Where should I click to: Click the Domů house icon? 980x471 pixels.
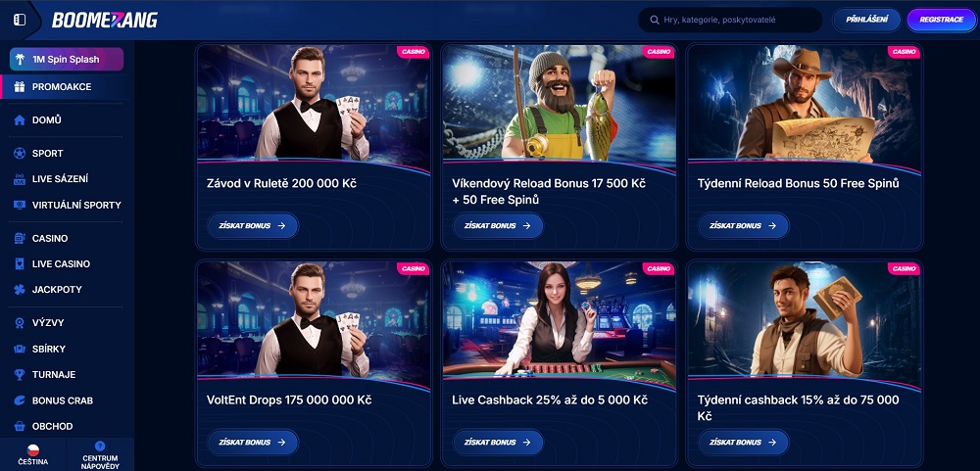(x=20, y=119)
